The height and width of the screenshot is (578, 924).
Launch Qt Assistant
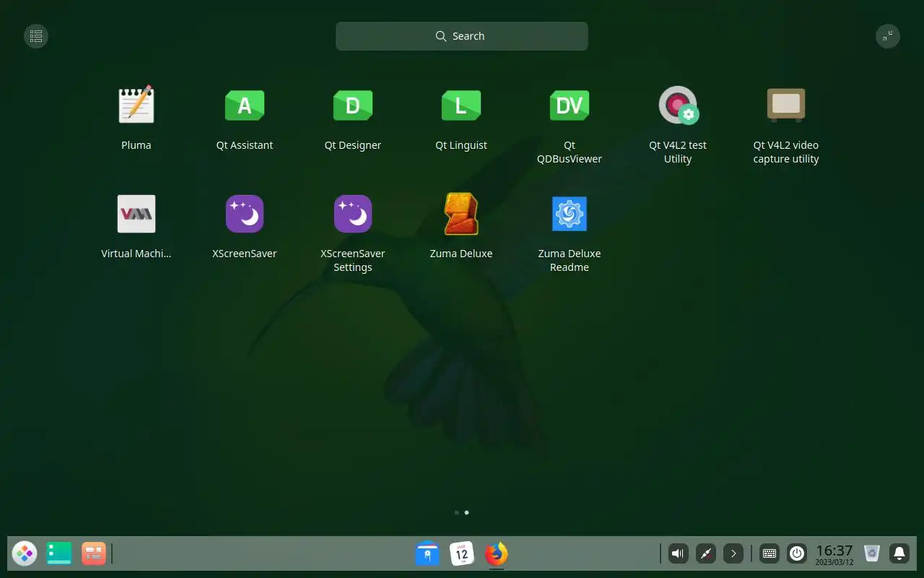pyautogui.click(x=245, y=105)
